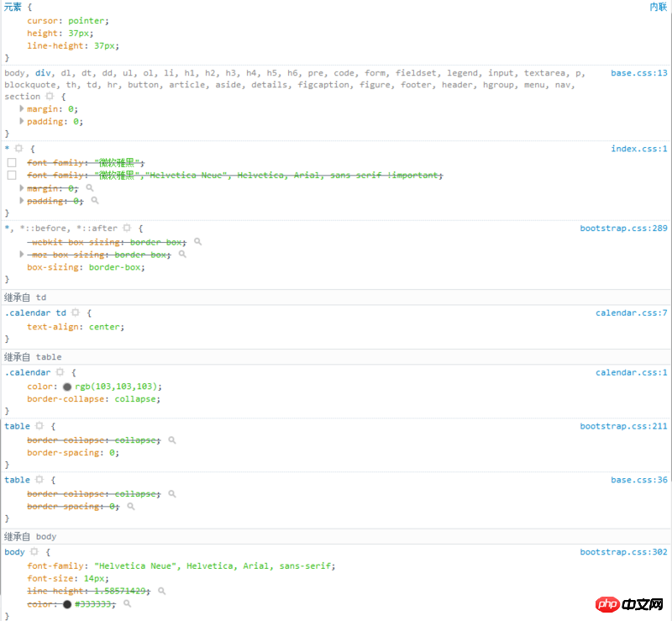Click highlight icon beside '.calendar' selector
This screenshot has height=621, width=672.
click(x=60, y=372)
